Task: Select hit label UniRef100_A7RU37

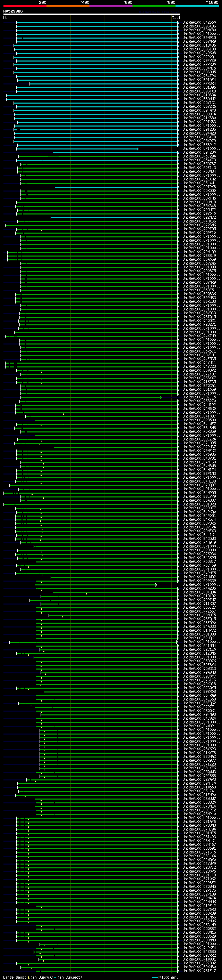Action: coord(199,447)
